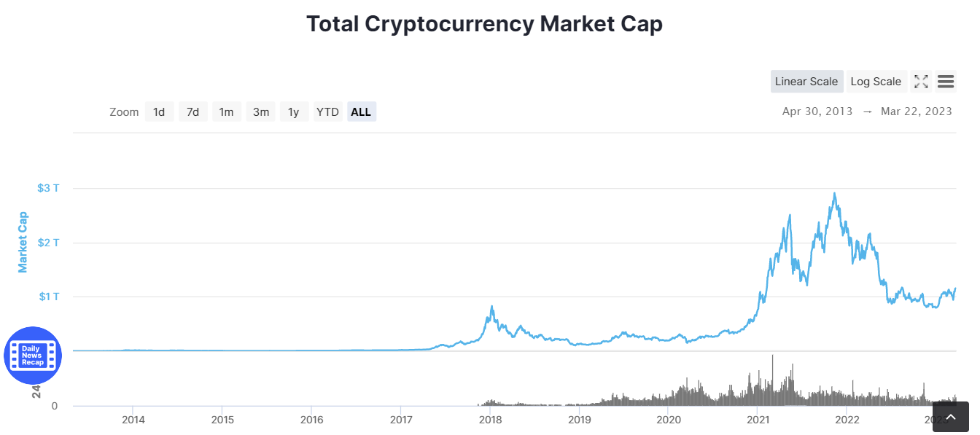
Task: Click the Market Cap axis title
Action: [23, 240]
